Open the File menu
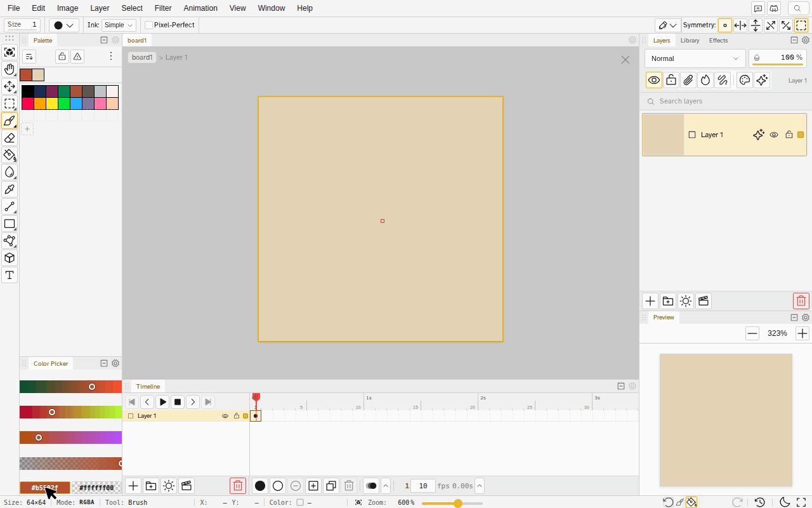Image resolution: width=812 pixels, height=508 pixels. [14, 8]
